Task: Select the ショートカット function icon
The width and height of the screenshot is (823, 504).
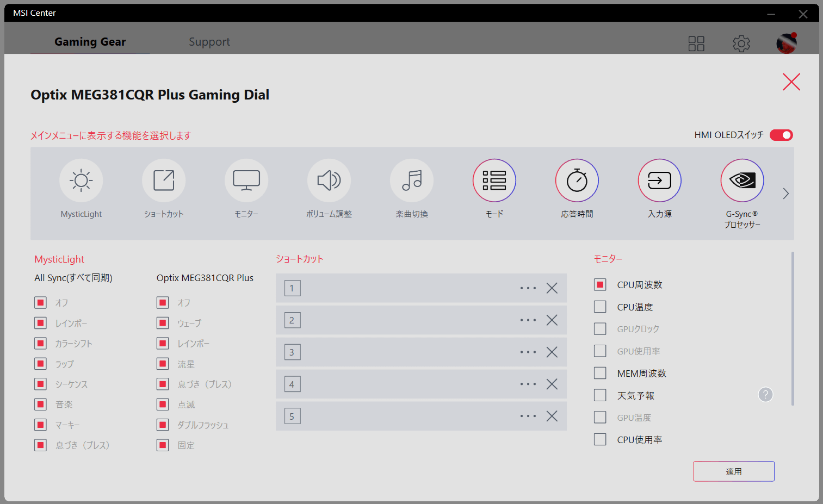Action: tap(164, 181)
